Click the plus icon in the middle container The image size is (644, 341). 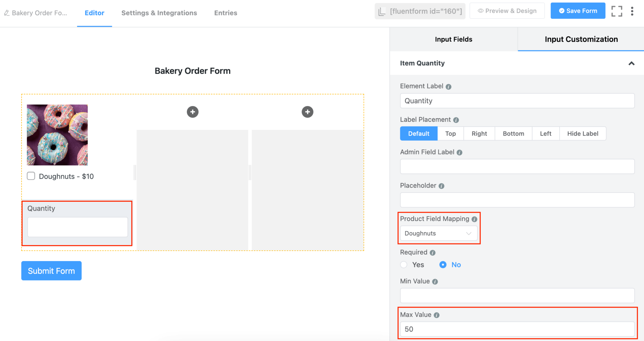[192, 112]
